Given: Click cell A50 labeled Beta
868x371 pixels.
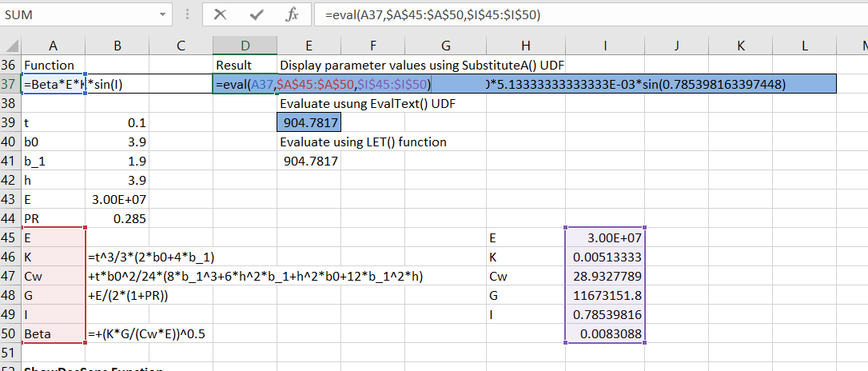Looking at the screenshot, I should [54, 333].
